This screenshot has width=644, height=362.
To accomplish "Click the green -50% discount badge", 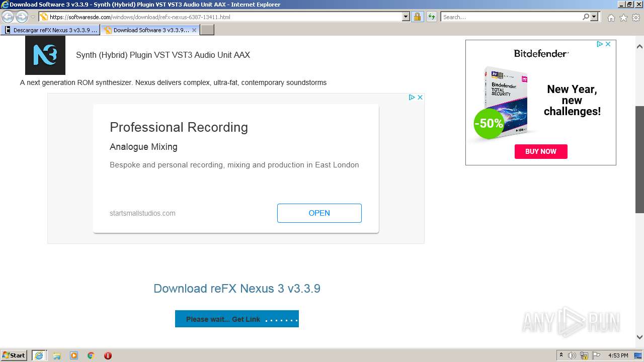I will click(489, 124).
